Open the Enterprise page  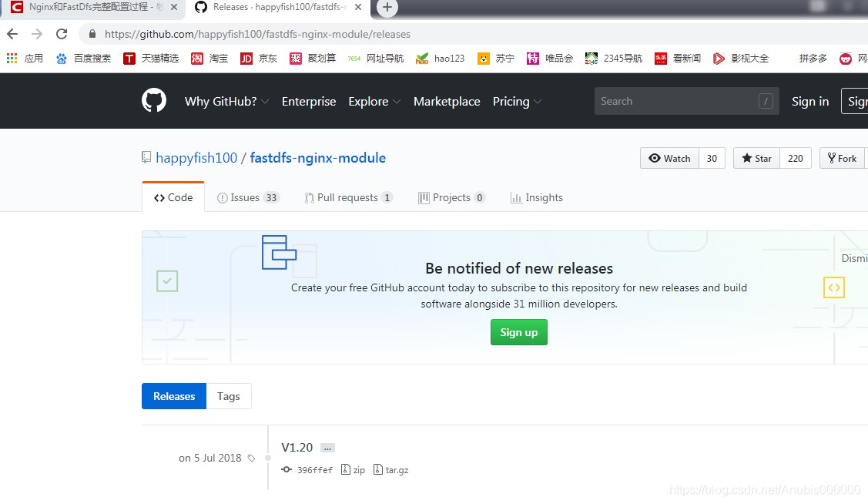coord(309,102)
